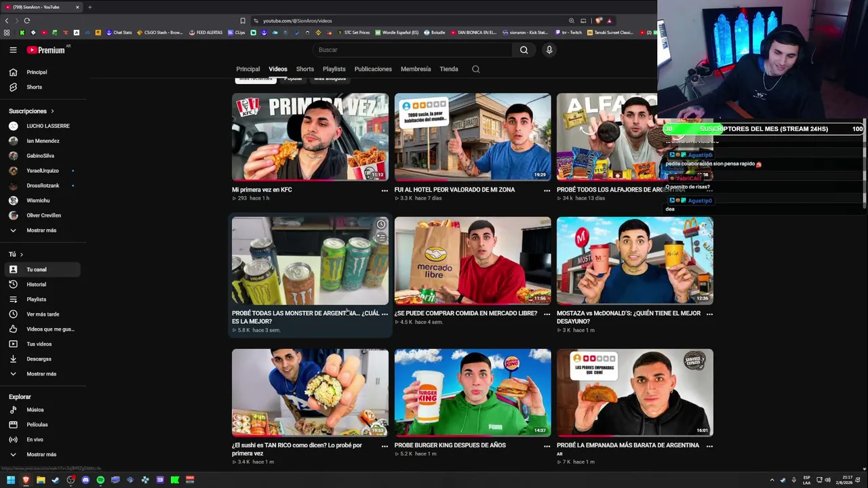The height and width of the screenshot is (488, 868).
Task: Expand the Suscripciones section arrow
Action: (x=52, y=111)
